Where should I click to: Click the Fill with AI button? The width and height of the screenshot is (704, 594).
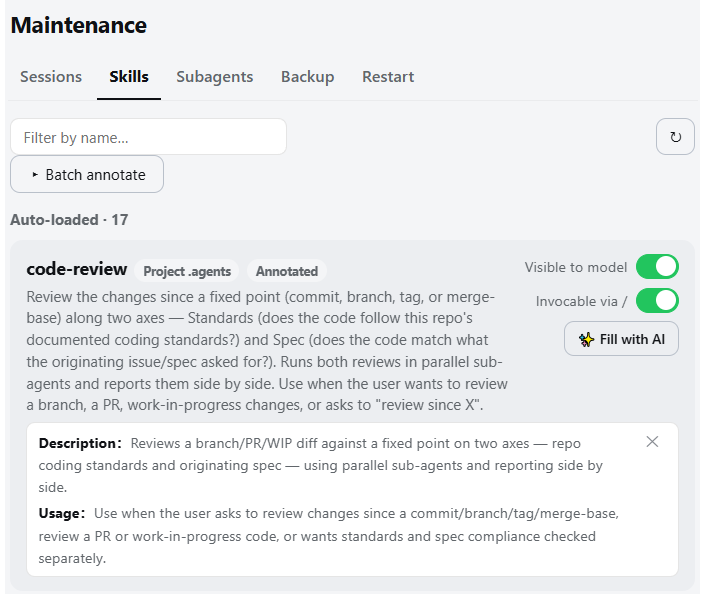(x=621, y=339)
